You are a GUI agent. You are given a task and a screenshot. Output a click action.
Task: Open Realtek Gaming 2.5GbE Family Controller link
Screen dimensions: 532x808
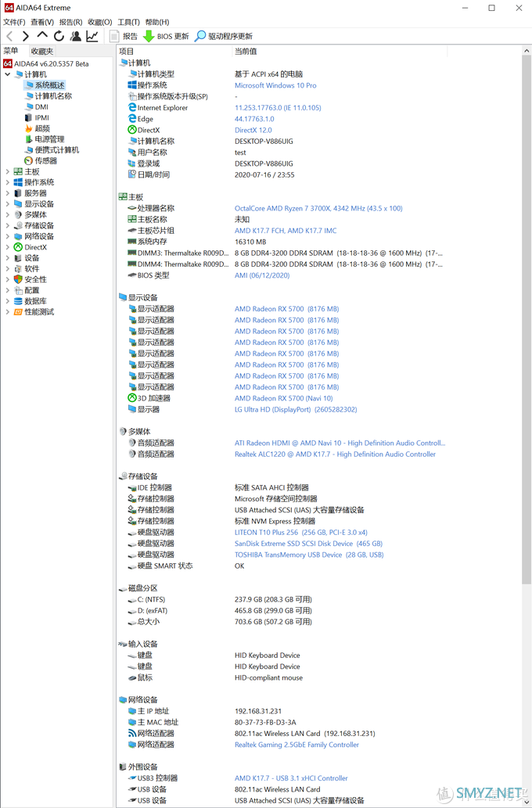pyautogui.click(x=297, y=745)
